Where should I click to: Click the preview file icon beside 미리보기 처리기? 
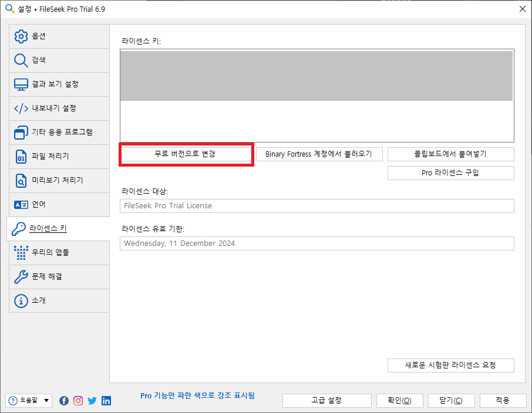[x=21, y=181]
